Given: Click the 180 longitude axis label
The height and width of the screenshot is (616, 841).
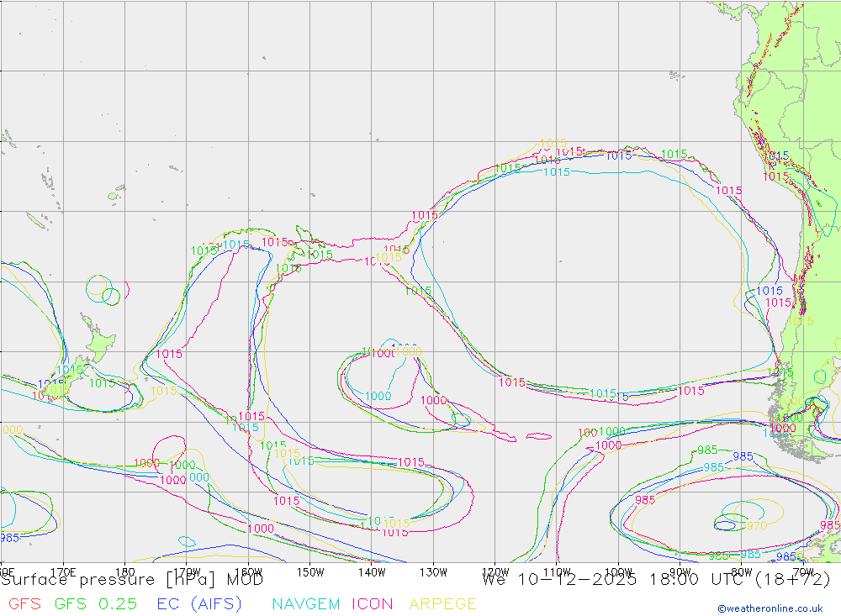Looking at the screenshot, I should tap(125, 572).
